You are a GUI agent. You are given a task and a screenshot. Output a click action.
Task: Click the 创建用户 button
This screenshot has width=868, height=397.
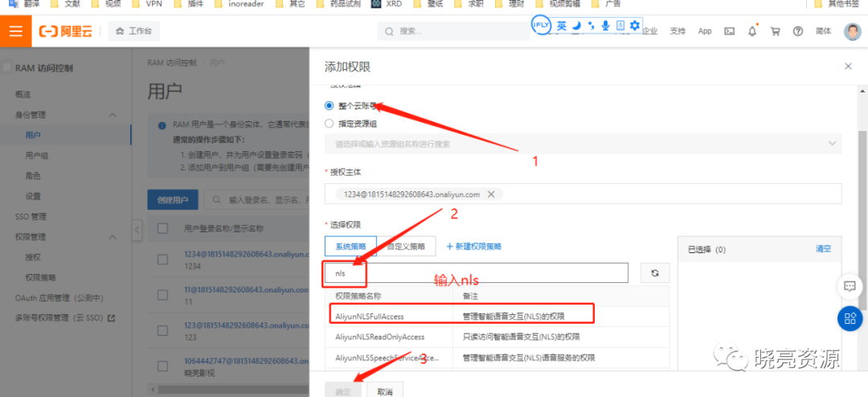point(173,200)
